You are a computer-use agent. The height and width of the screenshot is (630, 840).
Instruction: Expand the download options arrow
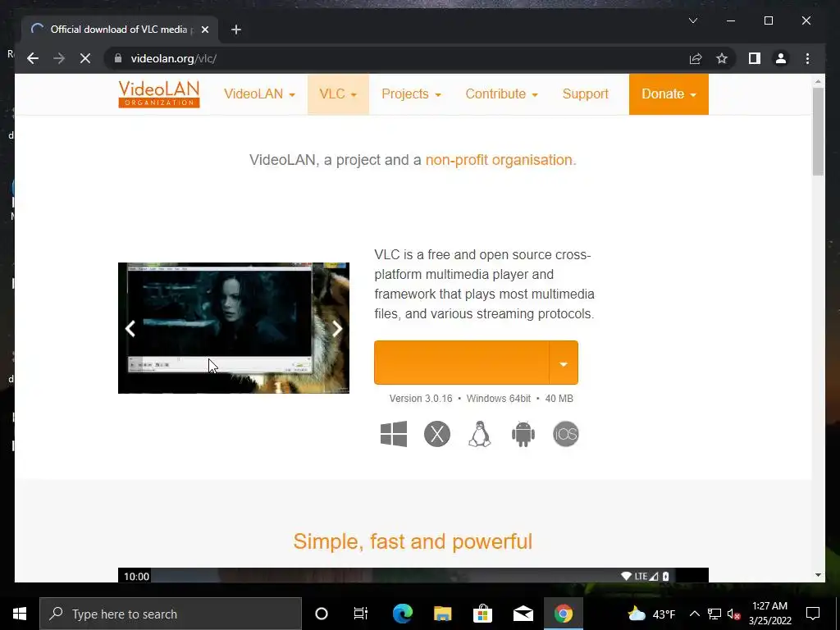point(564,363)
